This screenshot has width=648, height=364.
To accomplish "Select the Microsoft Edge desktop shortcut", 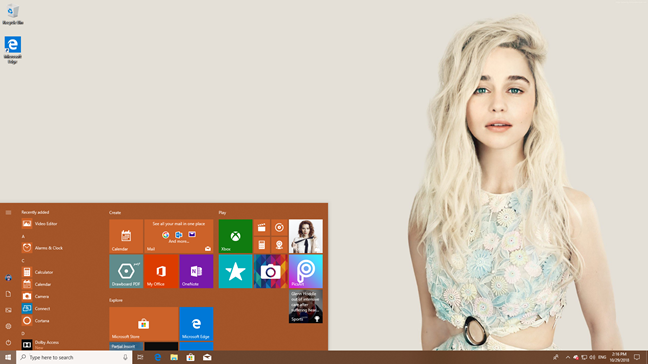I will pos(13,50).
